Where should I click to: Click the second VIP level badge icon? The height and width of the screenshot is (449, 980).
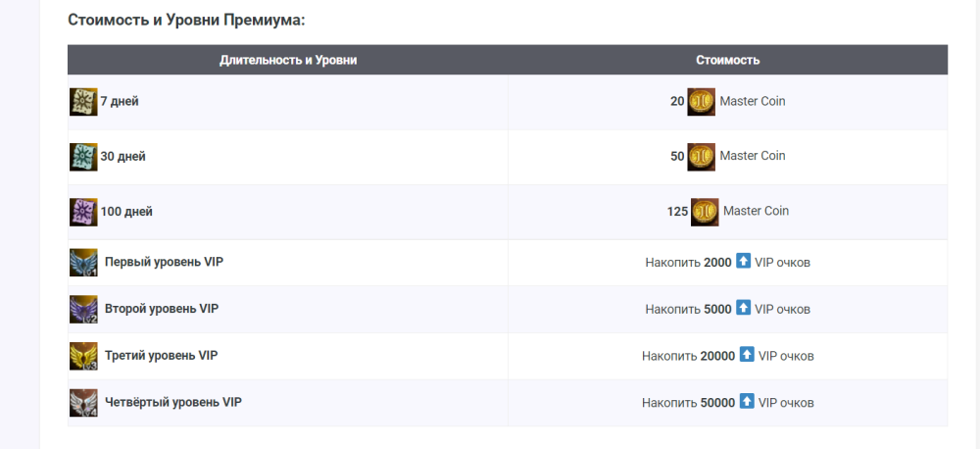[x=83, y=309]
